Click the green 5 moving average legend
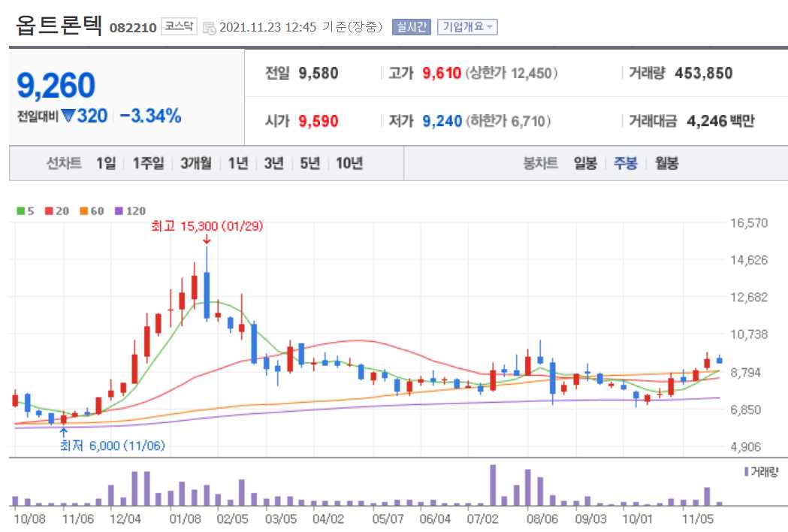788x532 pixels. (x=26, y=210)
